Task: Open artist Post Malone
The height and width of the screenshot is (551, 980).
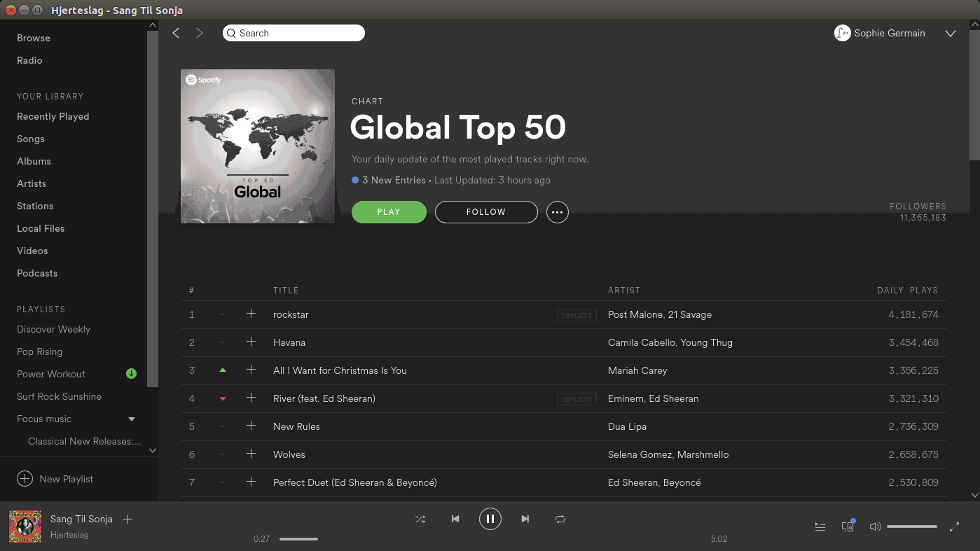Action: pos(635,314)
